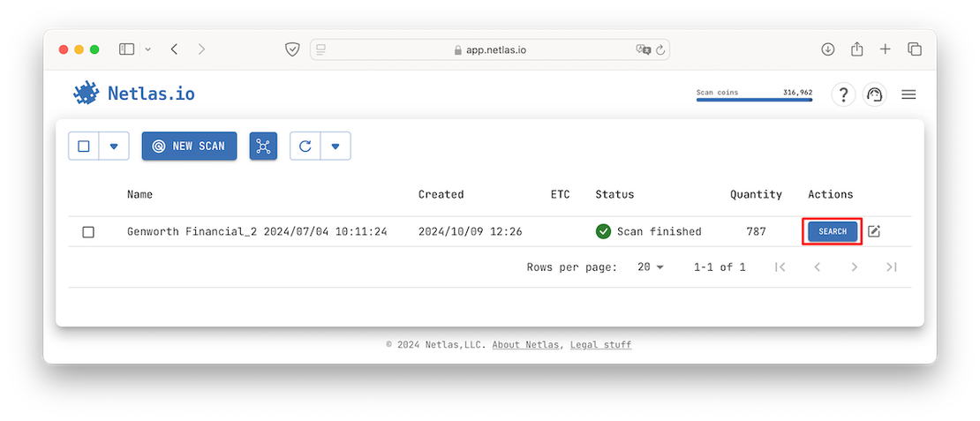
Task: Click the Safari address bar
Action: (x=490, y=49)
